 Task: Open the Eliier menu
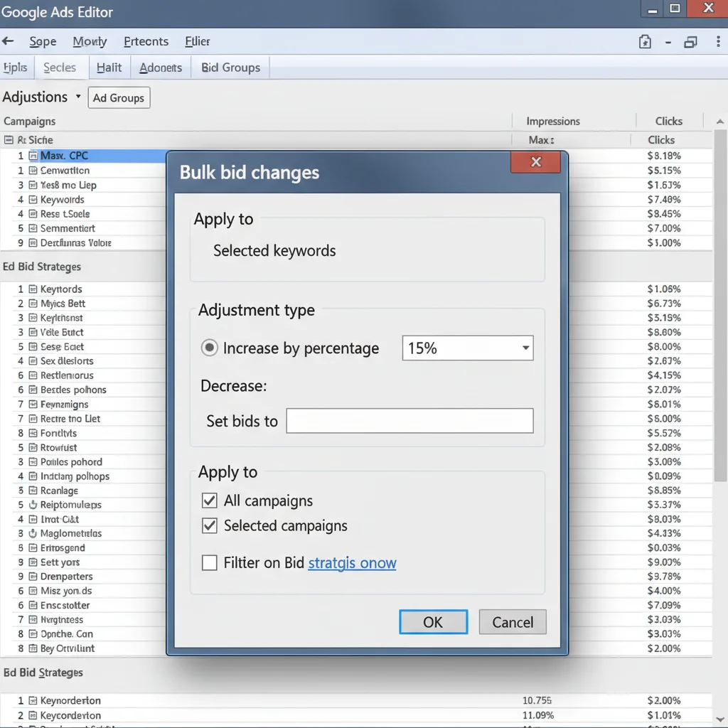click(198, 42)
